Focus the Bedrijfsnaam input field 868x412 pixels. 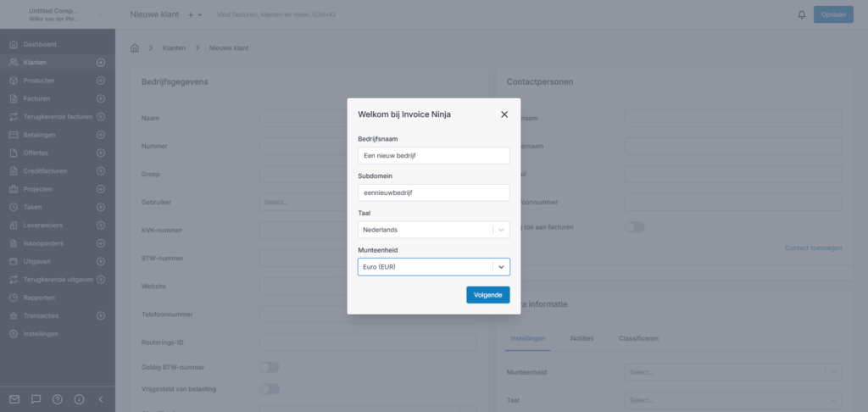point(433,156)
